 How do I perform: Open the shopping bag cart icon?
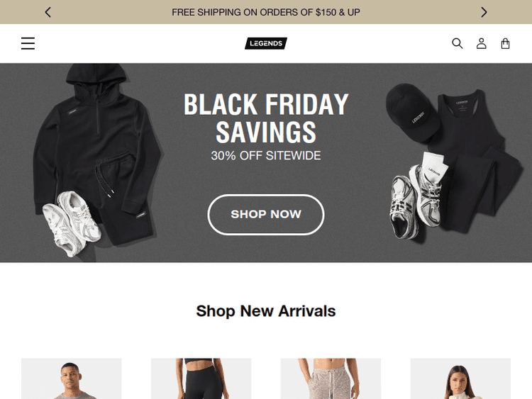(x=505, y=43)
